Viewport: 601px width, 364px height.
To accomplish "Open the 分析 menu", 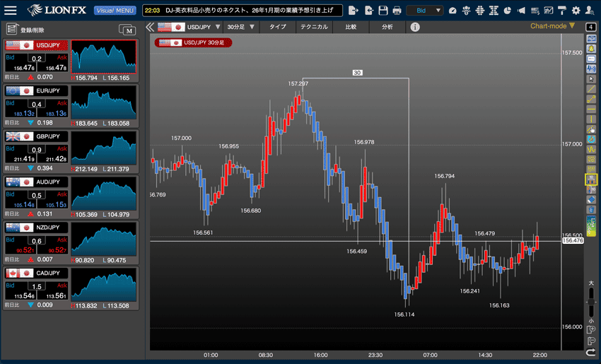I will (x=387, y=27).
